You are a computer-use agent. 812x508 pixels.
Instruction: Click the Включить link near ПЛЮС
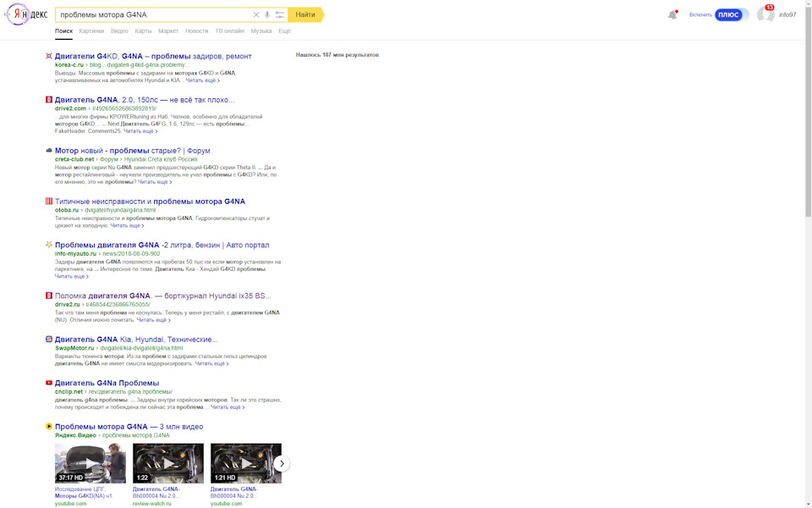[x=700, y=15]
